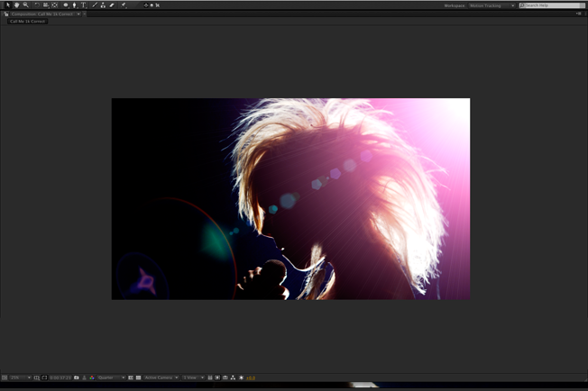Toggle mask and shape path visibility
This screenshot has width=588, height=391.
(x=44, y=377)
